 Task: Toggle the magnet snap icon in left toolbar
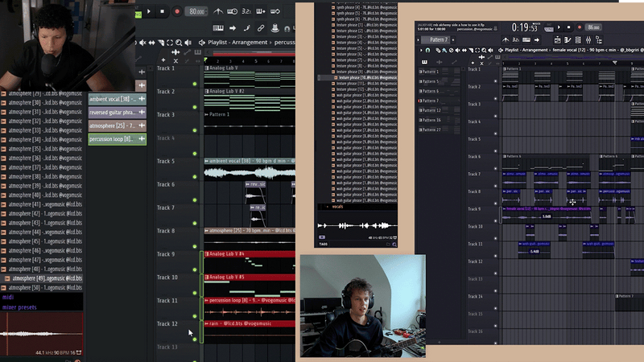pyautogui.click(x=287, y=28)
